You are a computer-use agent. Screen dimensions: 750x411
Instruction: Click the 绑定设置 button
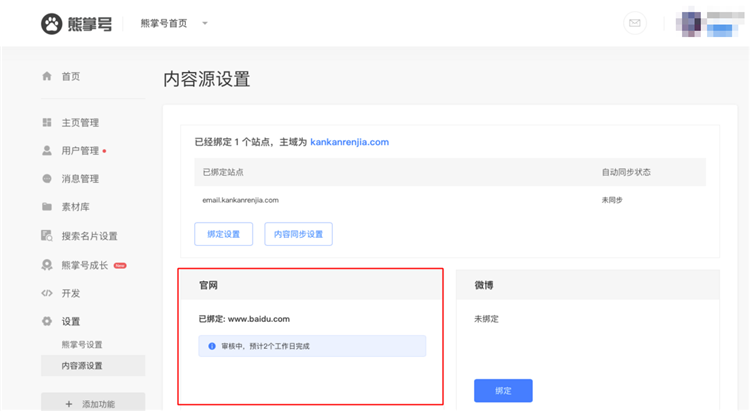pos(223,234)
